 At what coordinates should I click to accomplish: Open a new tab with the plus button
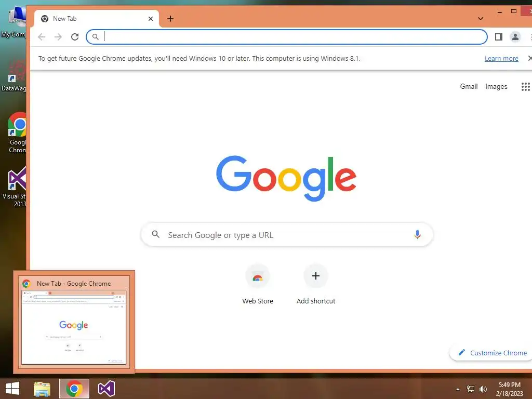point(170,19)
